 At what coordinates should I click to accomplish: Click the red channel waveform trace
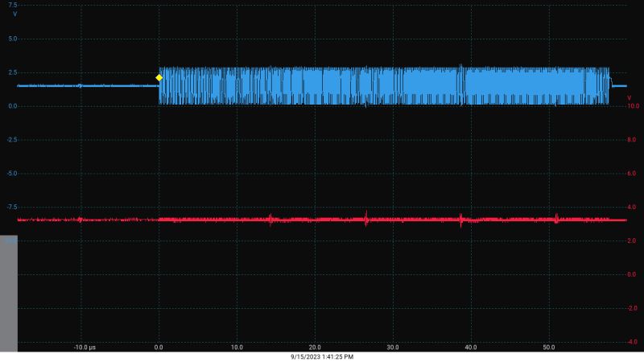[322, 220]
